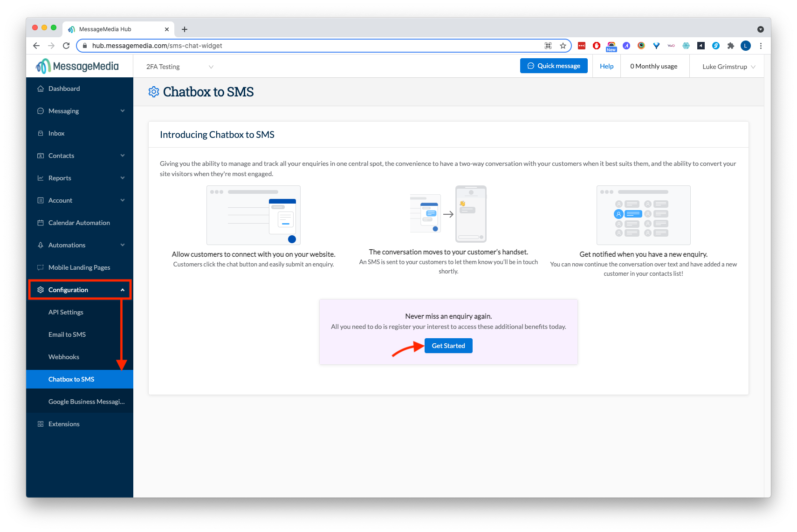Select the Extensions grid icon
This screenshot has width=797, height=532.
(41, 424)
